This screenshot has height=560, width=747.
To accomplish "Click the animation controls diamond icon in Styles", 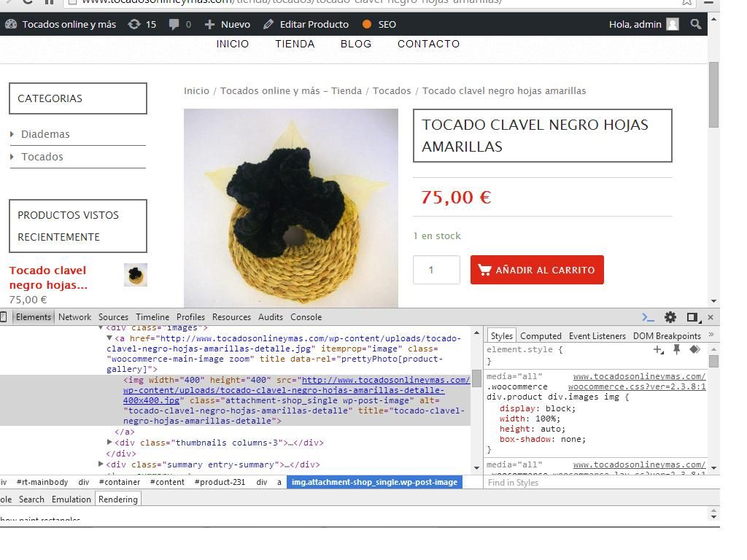I will [x=695, y=349].
